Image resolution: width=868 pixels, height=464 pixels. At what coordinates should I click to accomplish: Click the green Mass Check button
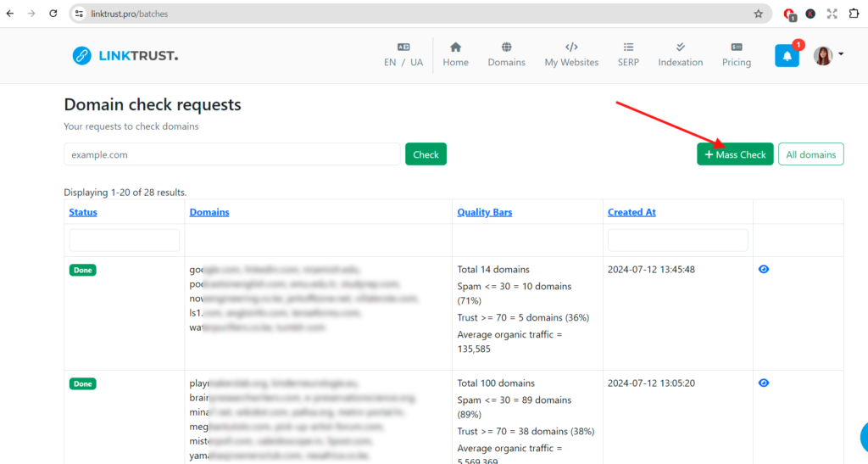click(735, 154)
